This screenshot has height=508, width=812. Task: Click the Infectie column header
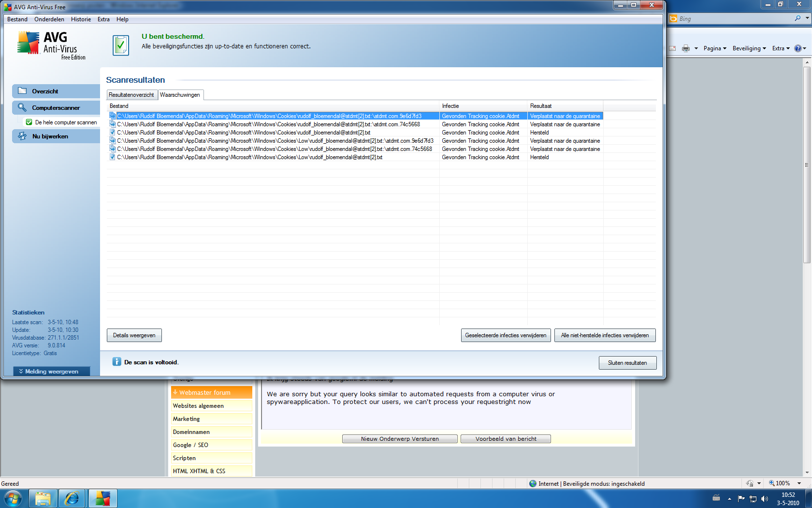[483, 106]
